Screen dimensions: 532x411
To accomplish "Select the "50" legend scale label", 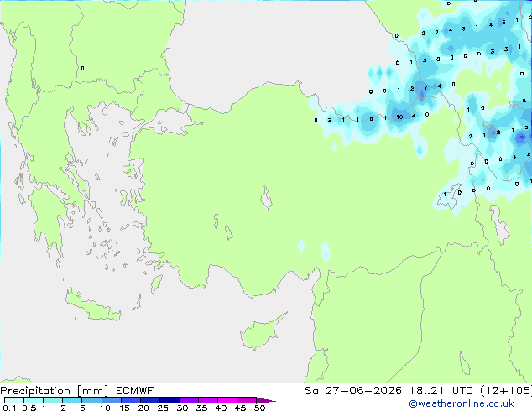I will pyautogui.click(x=259, y=408).
